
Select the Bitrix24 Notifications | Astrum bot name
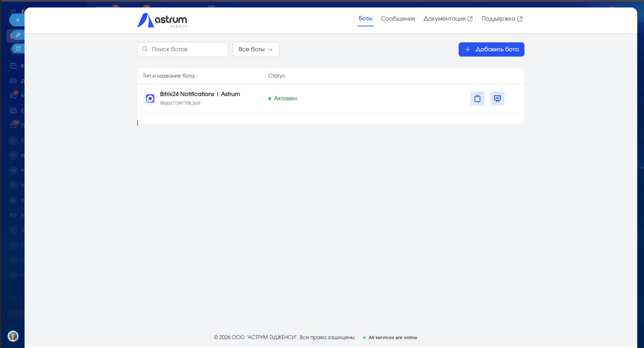pos(200,94)
